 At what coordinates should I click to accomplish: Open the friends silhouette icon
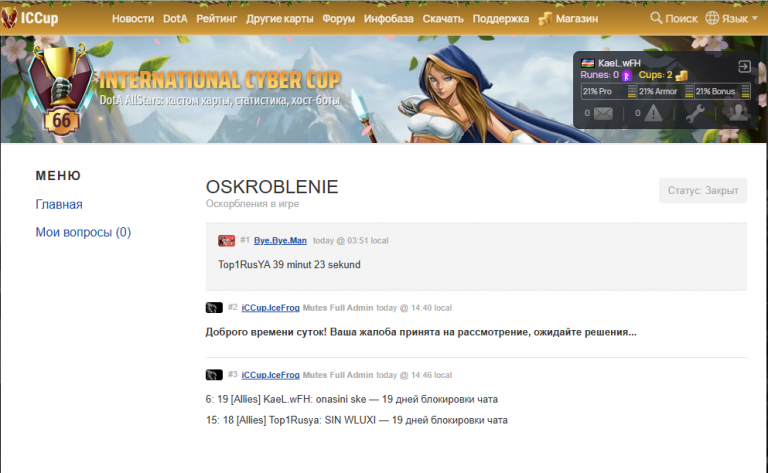[x=738, y=113]
